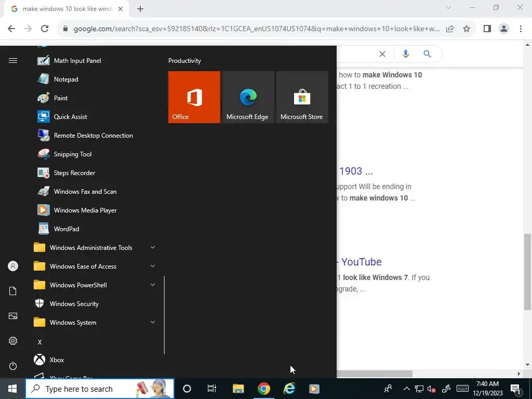This screenshot has width=532, height=399.
Task: Toggle Chrome side panel
Action: 487,29
